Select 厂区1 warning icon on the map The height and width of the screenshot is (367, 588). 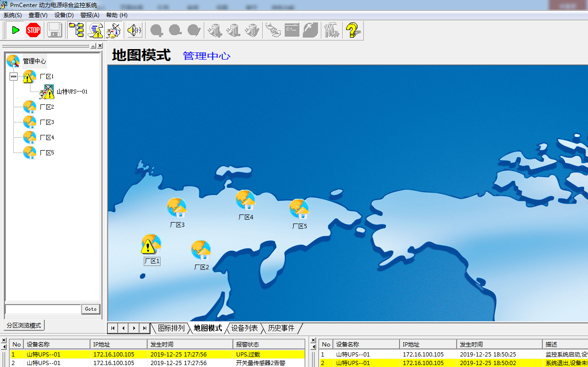[151, 245]
